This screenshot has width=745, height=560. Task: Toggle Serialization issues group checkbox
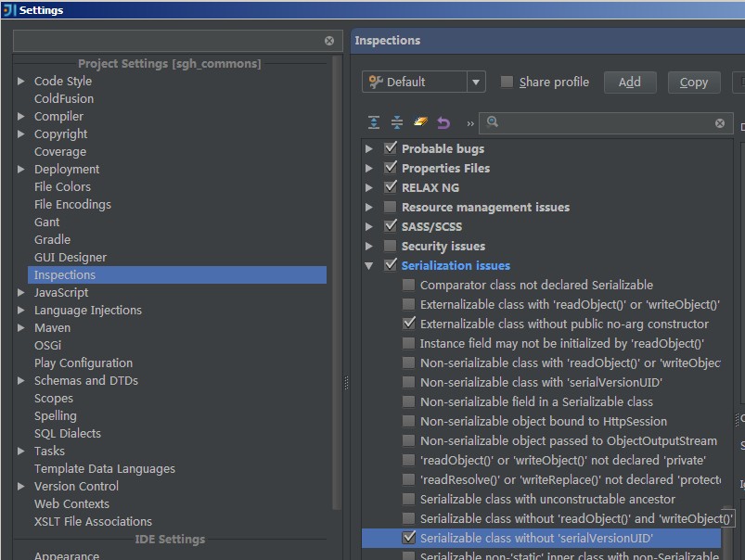(390, 265)
